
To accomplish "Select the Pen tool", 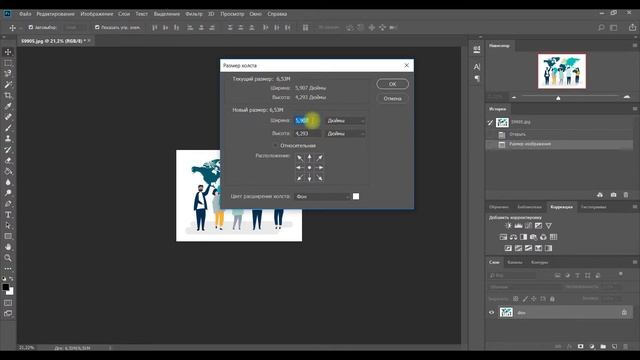I will click(8, 204).
